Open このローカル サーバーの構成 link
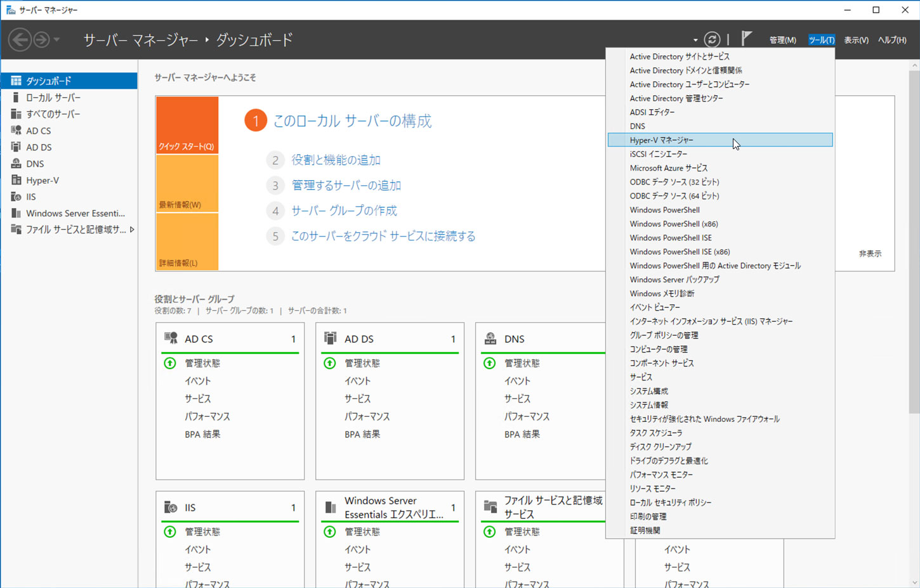This screenshot has height=588, width=920. (x=352, y=121)
